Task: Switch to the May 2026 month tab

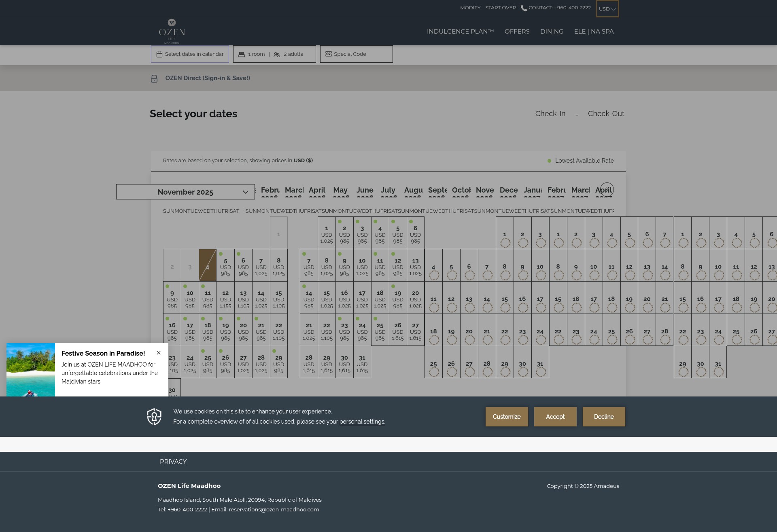Action: pyautogui.click(x=341, y=191)
